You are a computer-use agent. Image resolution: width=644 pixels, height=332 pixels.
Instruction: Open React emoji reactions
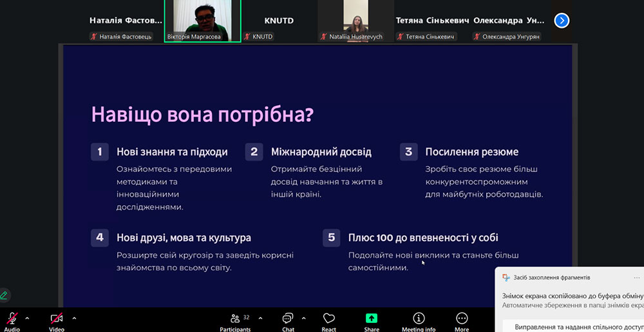pyautogui.click(x=329, y=318)
